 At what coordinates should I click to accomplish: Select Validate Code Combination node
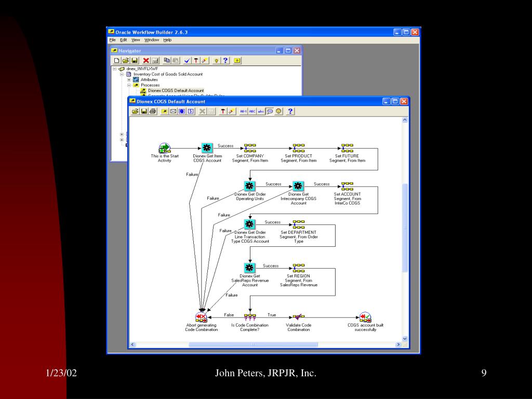point(299,317)
